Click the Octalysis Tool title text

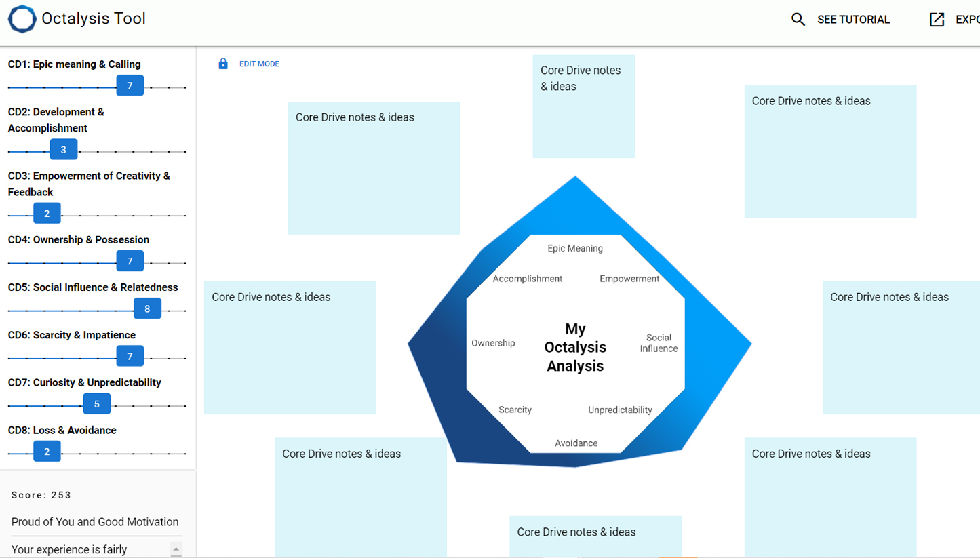[94, 18]
